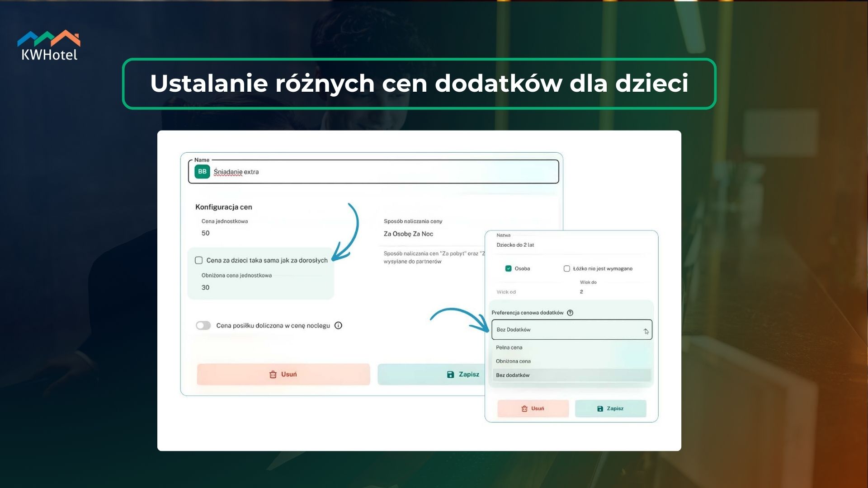Pick highlighted 'Bez dodatków' list option

tap(513, 375)
